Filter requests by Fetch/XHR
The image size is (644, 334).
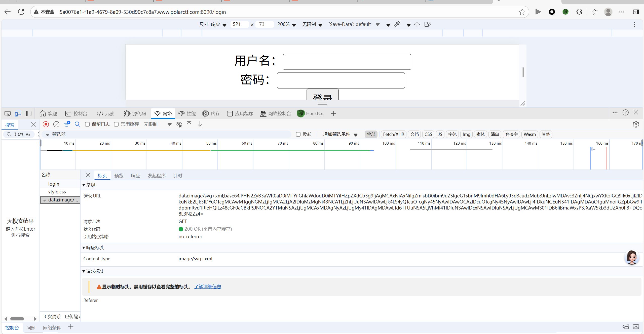[393, 134]
